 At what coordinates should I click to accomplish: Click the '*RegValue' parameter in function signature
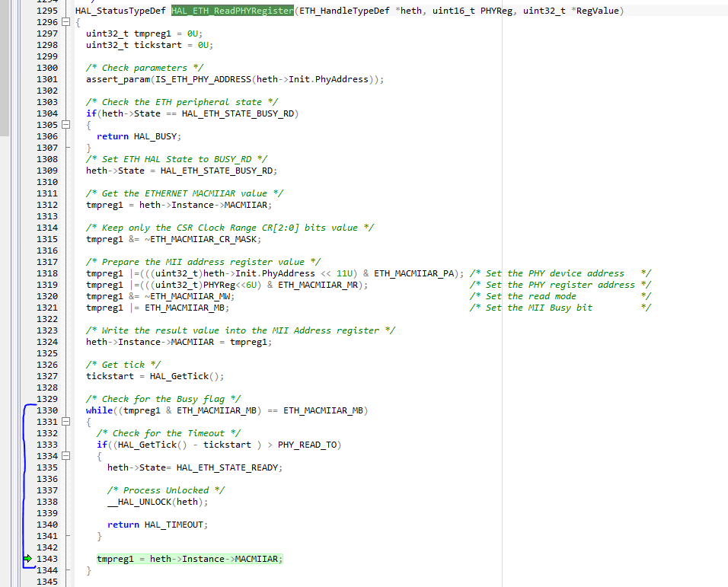coord(595,11)
